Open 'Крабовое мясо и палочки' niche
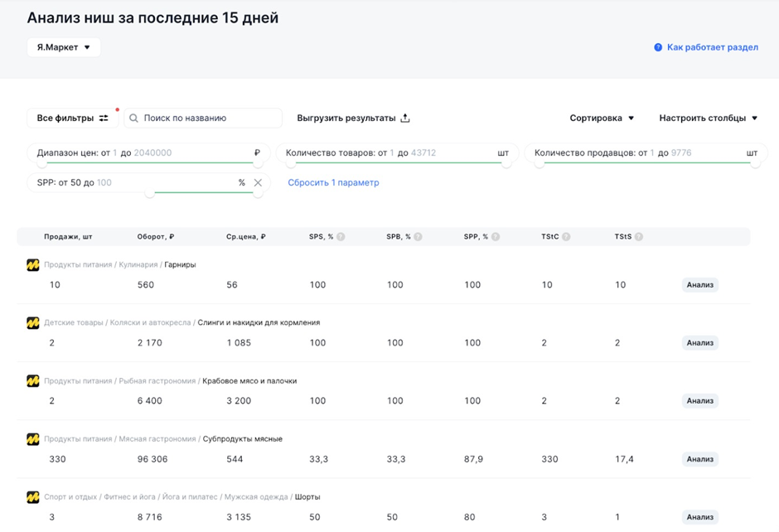Viewport: 779px width, 532px height. [x=249, y=381]
